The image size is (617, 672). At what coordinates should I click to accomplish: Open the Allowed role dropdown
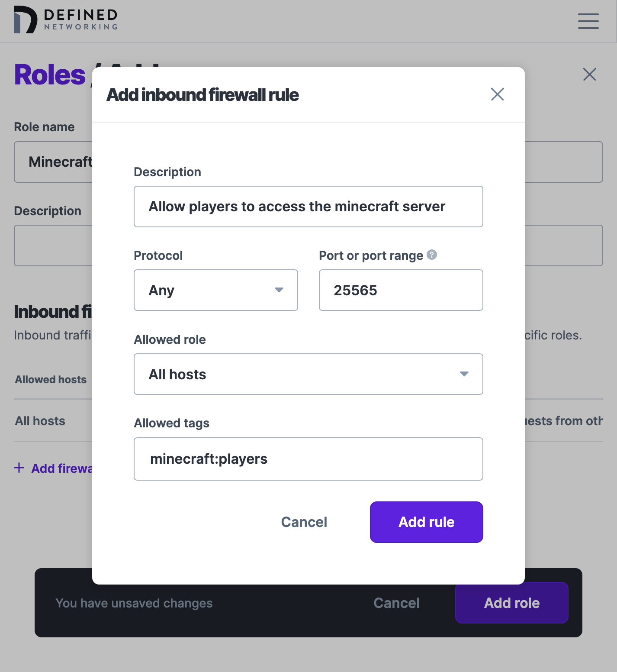[x=308, y=374]
